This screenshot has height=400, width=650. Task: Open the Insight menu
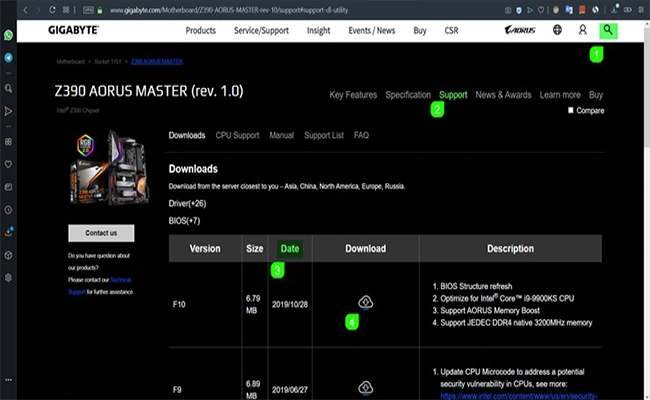[318, 31]
